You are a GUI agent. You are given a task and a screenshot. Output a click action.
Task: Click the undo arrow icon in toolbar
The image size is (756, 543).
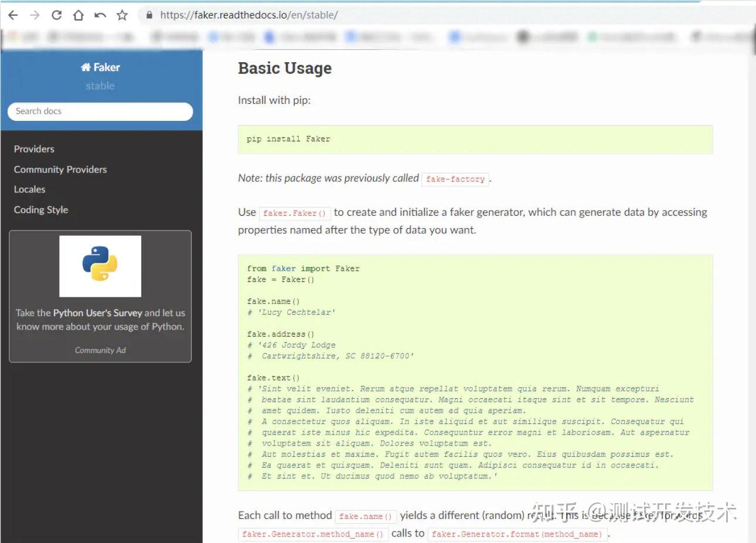pos(100,15)
